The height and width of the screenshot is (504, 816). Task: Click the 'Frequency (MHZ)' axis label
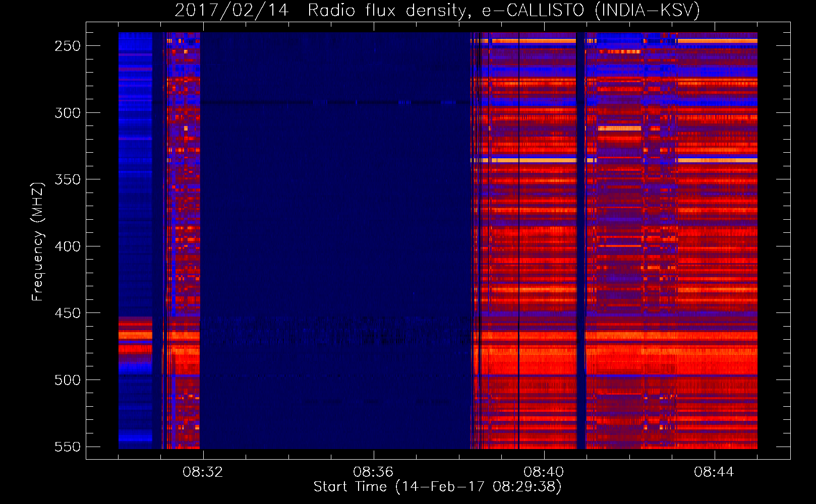point(38,242)
